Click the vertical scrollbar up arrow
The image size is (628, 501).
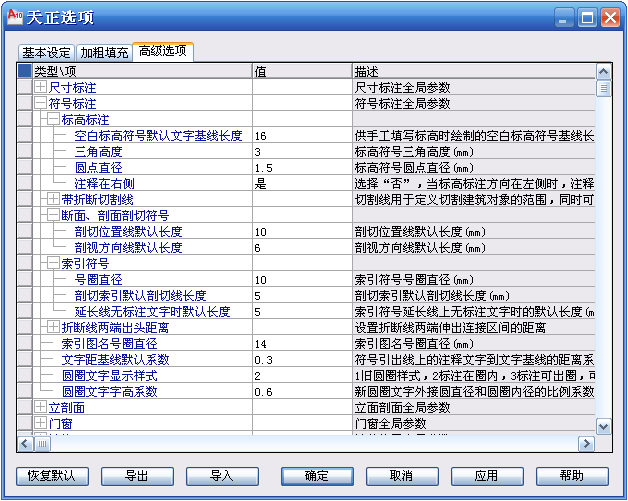coord(603,72)
